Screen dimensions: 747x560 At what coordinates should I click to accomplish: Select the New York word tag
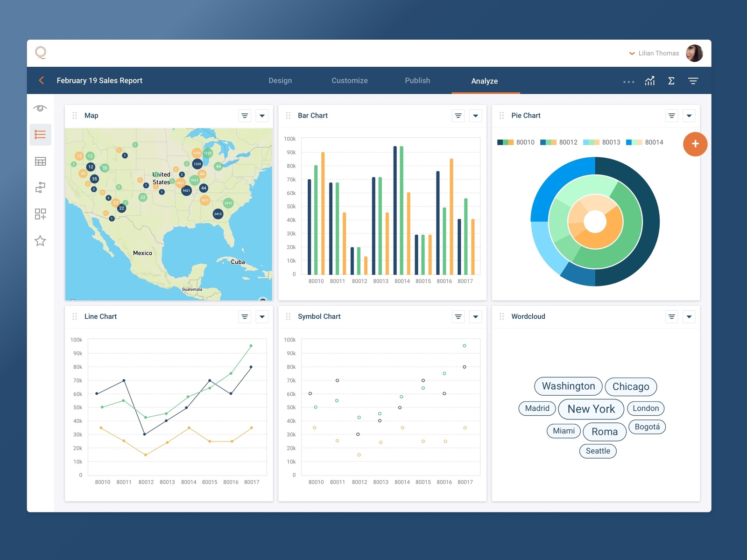591,409
